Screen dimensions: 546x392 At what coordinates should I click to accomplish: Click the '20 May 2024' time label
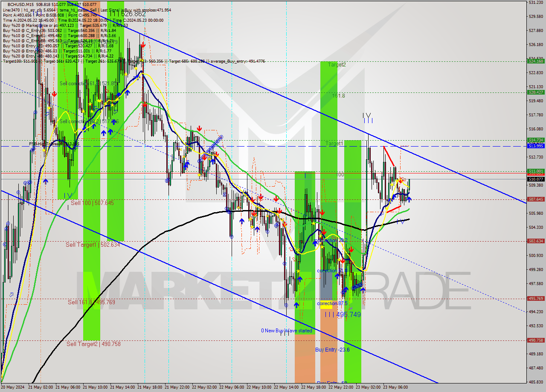click(x=13, y=387)
